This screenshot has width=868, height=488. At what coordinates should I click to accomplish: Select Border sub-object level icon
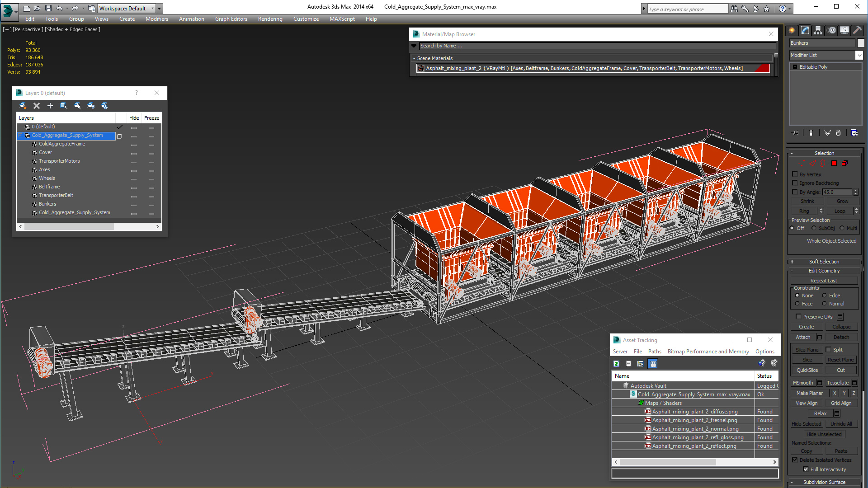click(x=823, y=163)
